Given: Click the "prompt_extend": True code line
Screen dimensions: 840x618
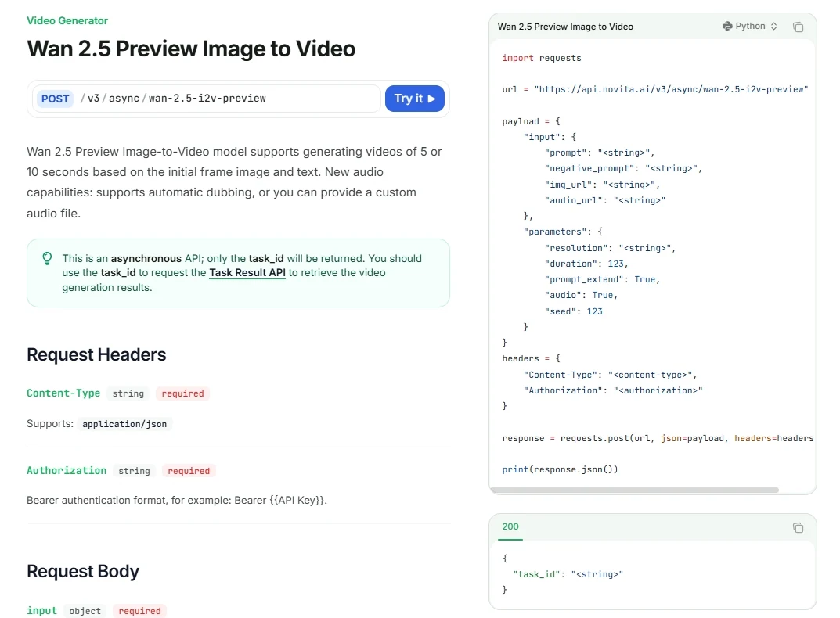Looking at the screenshot, I should click(x=602, y=279).
